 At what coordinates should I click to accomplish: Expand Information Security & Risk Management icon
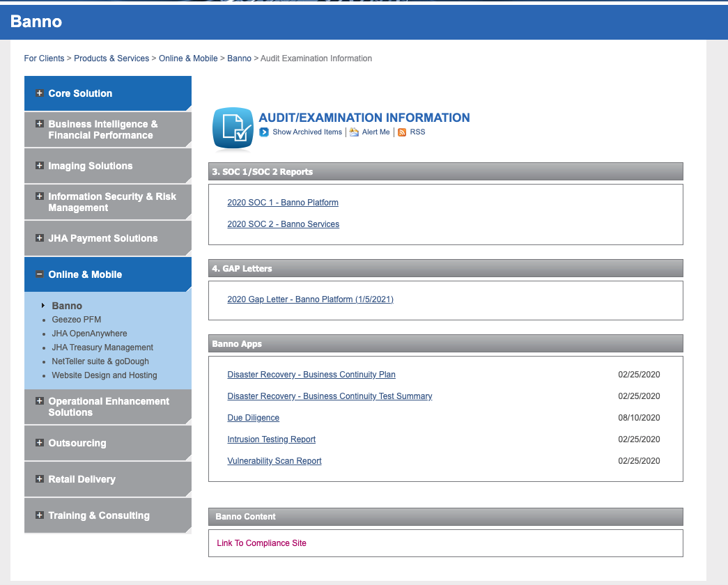(x=40, y=196)
